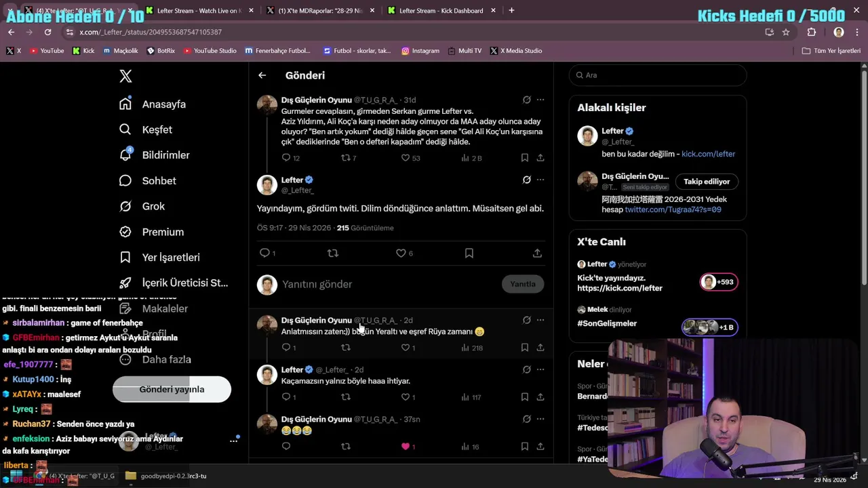Screen dimensions: 868x488
Task: Click Yanıtını gönder reply field
Action: [387, 284]
